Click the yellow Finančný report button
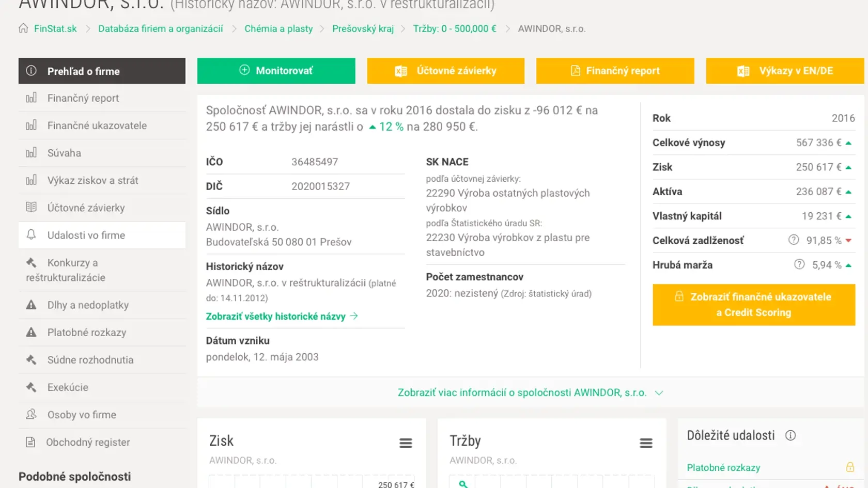 tap(615, 71)
